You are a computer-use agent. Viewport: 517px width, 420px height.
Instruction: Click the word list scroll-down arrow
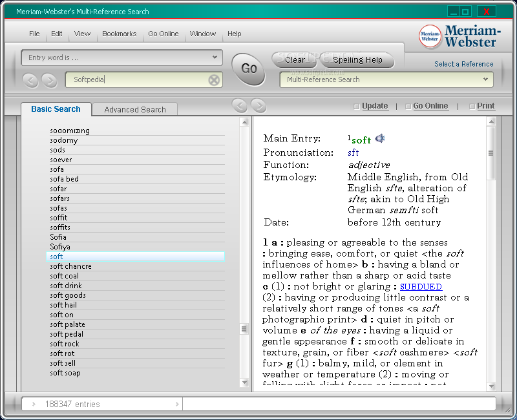(244, 383)
